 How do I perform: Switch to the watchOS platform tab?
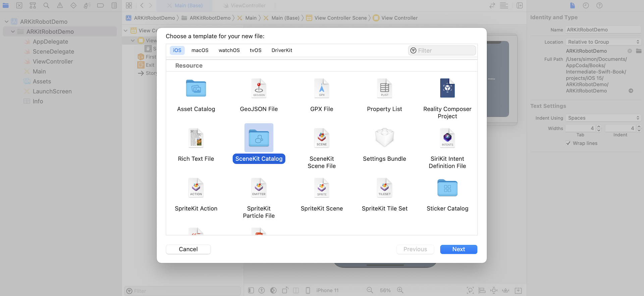click(229, 50)
